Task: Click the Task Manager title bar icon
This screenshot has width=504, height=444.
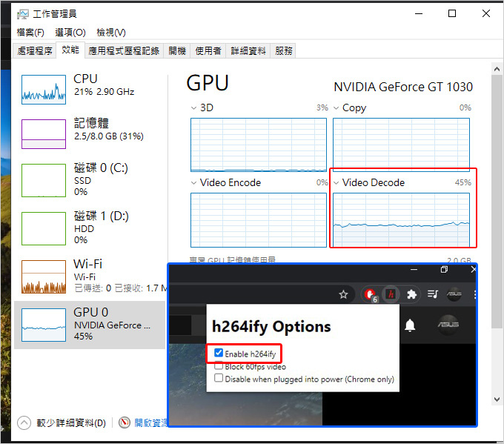Action: click(23, 14)
